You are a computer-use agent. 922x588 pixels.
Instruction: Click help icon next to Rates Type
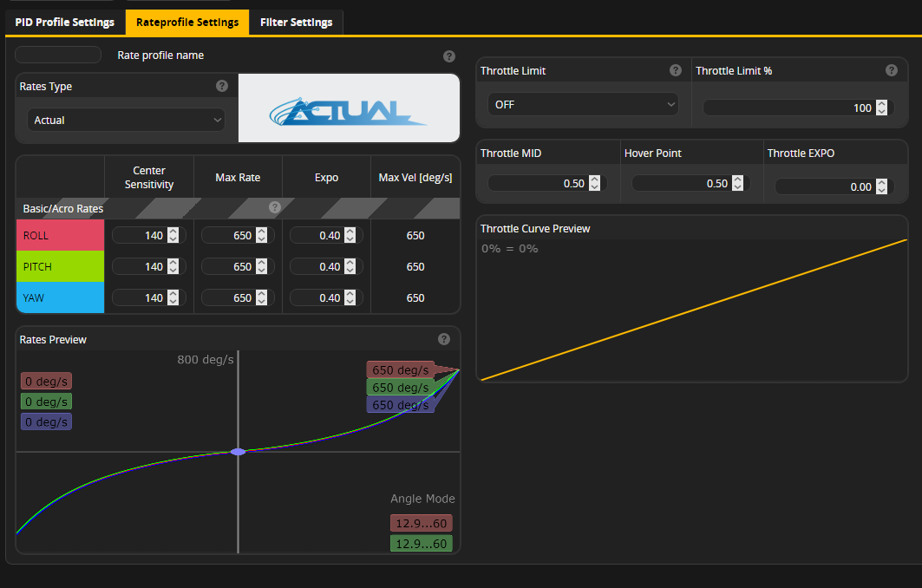point(222,86)
